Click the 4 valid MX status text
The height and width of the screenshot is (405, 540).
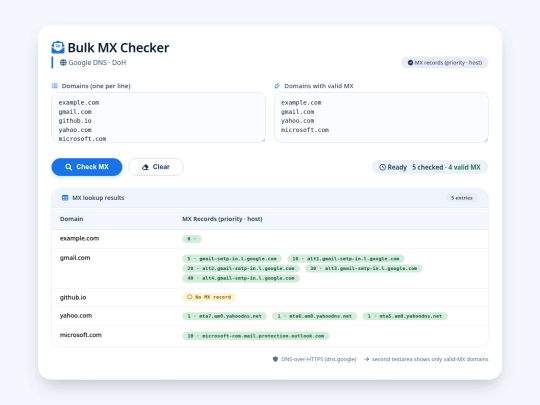(464, 167)
